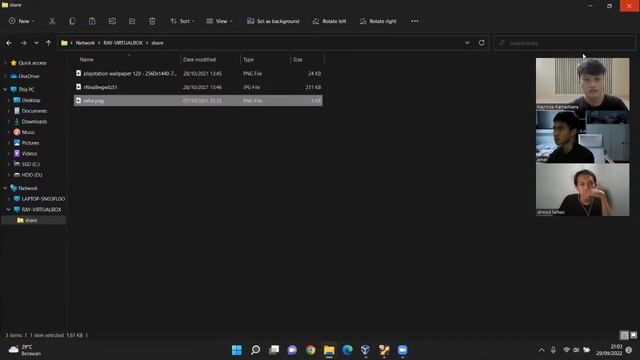
Task: Refresh the share folder
Action: pyautogui.click(x=482, y=43)
